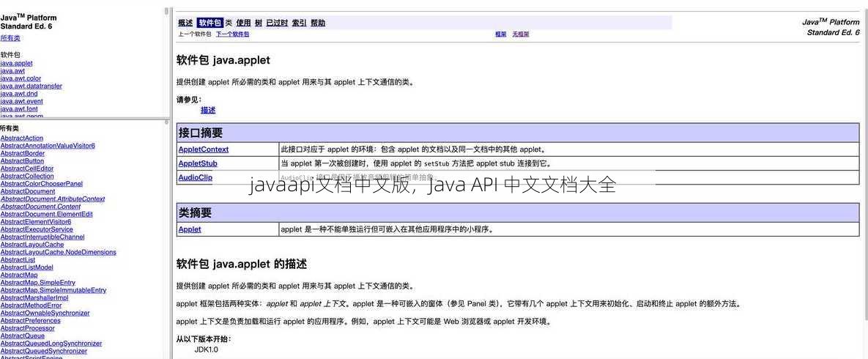Image resolution: width=868 pixels, height=359 pixels.
Task: Open AbstractPreferences class link
Action: point(31,321)
